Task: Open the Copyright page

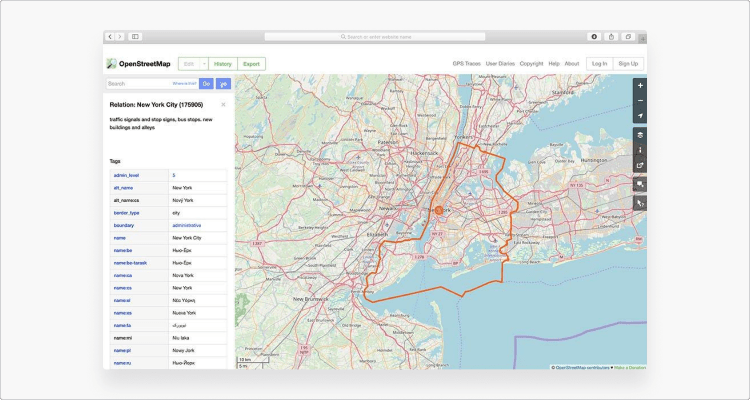Action: (531, 64)
